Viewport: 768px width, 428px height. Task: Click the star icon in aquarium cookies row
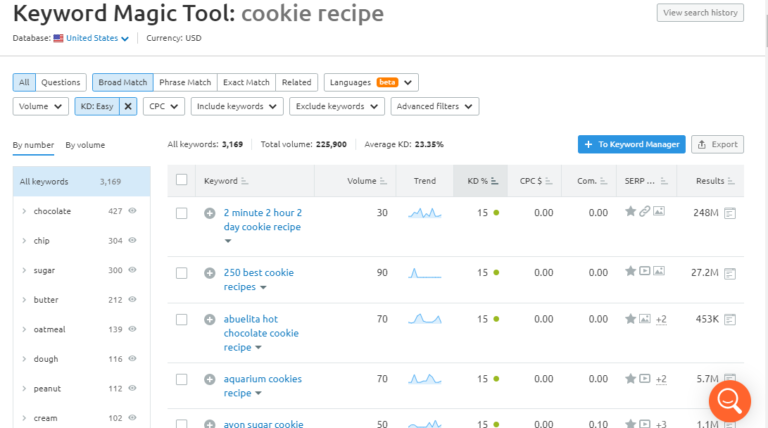(630, 378)
